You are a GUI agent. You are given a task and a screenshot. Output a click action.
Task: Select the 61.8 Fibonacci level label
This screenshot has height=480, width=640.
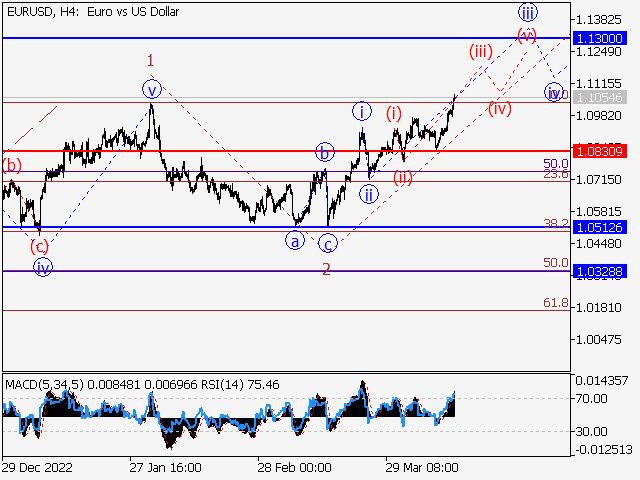click(x=556, y=302)
